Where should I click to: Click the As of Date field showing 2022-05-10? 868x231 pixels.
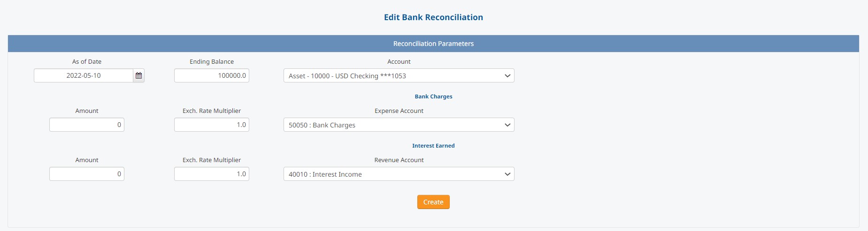(x=84, y=75)
